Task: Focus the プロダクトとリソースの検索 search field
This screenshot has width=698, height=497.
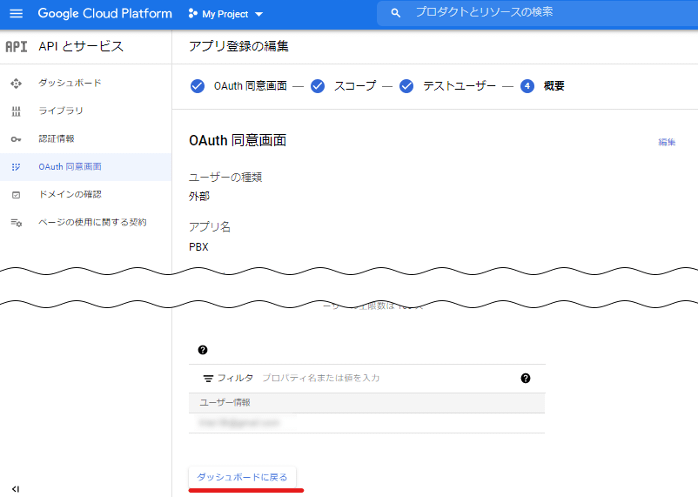Action: coord(537,13)
